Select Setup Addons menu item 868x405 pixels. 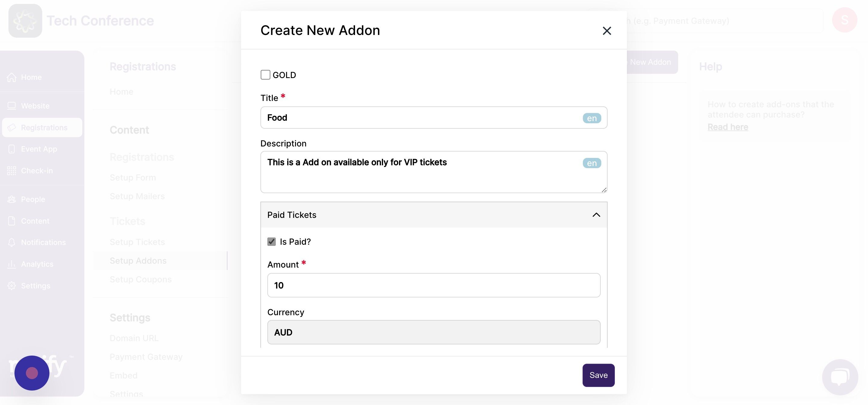pyautogui.click(x=138, y=260)
